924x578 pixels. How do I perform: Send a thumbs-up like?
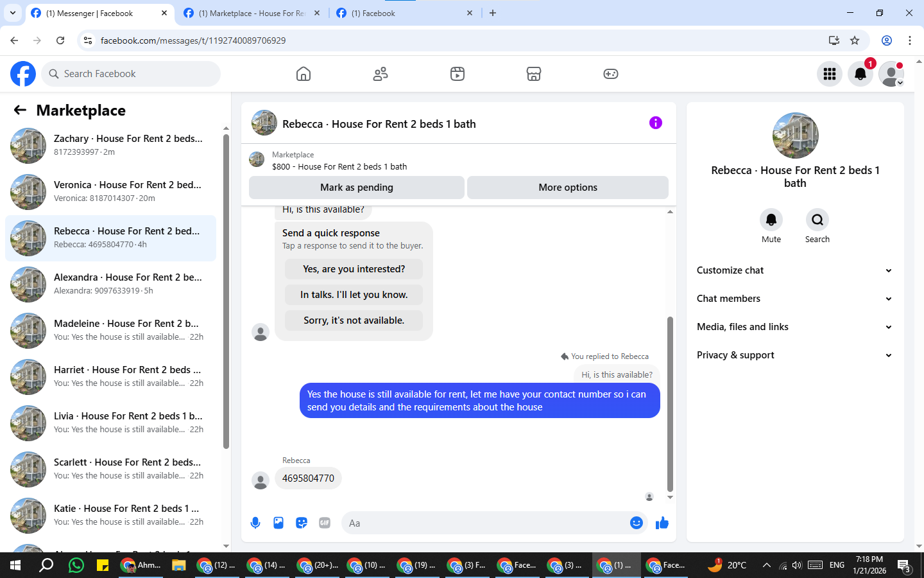662,523
